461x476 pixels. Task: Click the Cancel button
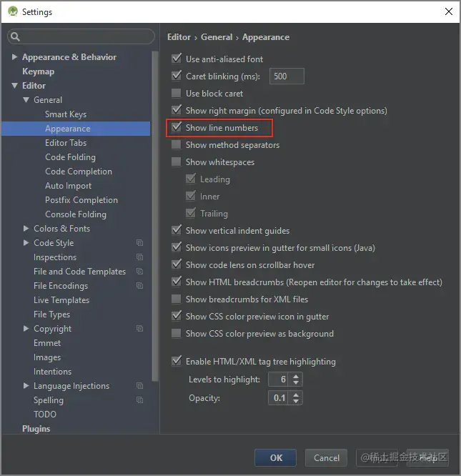pyautogui.click(x=326, y=457)
